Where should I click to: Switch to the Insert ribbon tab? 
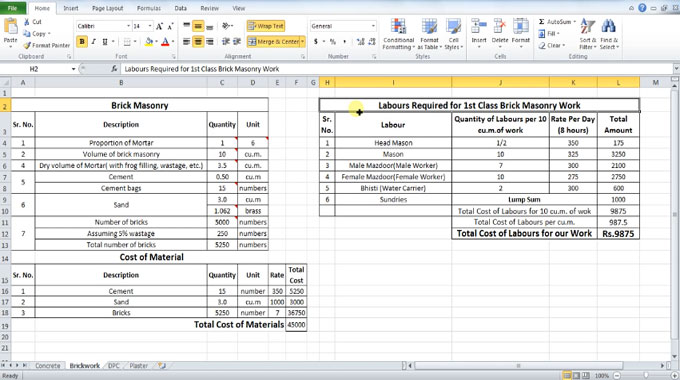(71, 8)
